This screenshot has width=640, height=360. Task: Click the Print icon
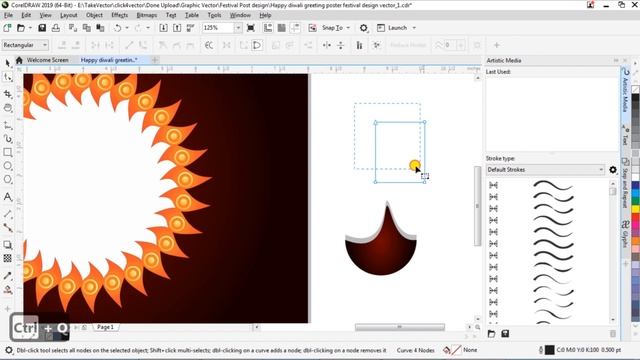coord(56,28)
